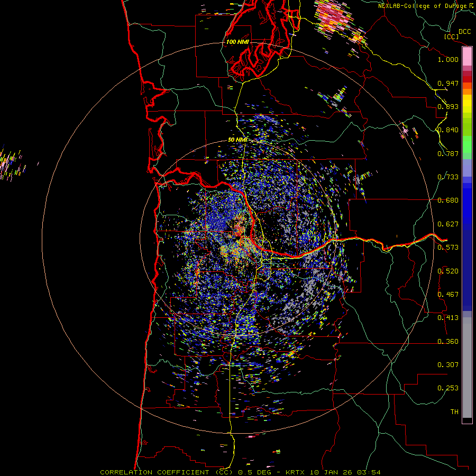Select the 0.893 scale value
The image size is (476, 476).
(x=448, y=106)
